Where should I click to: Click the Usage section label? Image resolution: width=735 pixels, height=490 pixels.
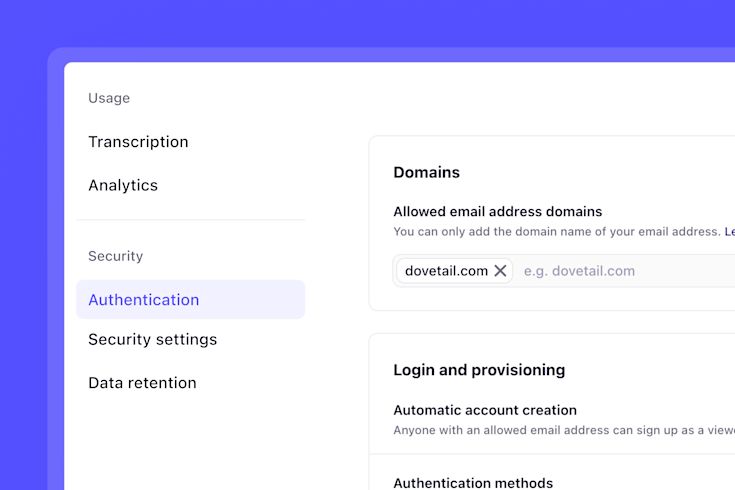[x=109, y=98]
